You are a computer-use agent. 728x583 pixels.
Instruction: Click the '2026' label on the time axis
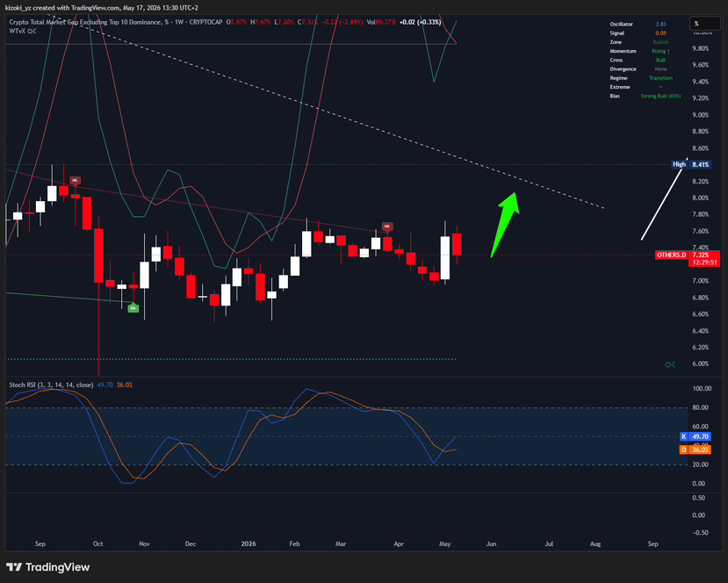249,543
